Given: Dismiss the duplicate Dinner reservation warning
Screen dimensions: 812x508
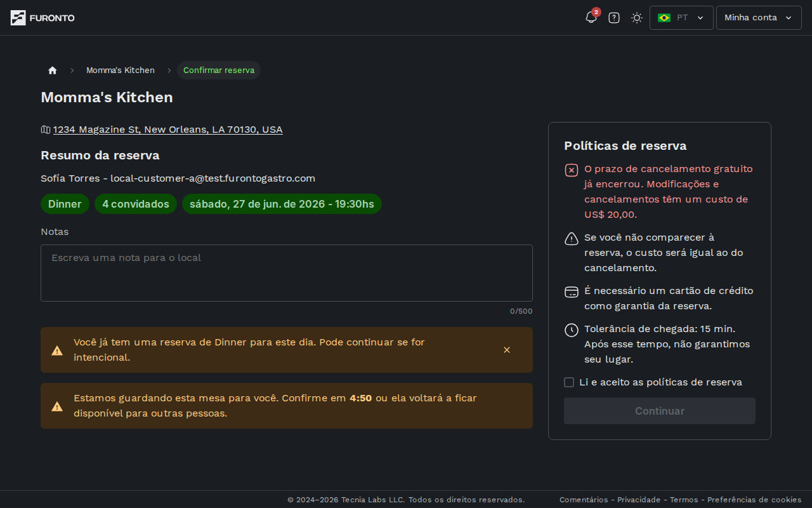Looking at the screenshot, I should coord(507,350).
